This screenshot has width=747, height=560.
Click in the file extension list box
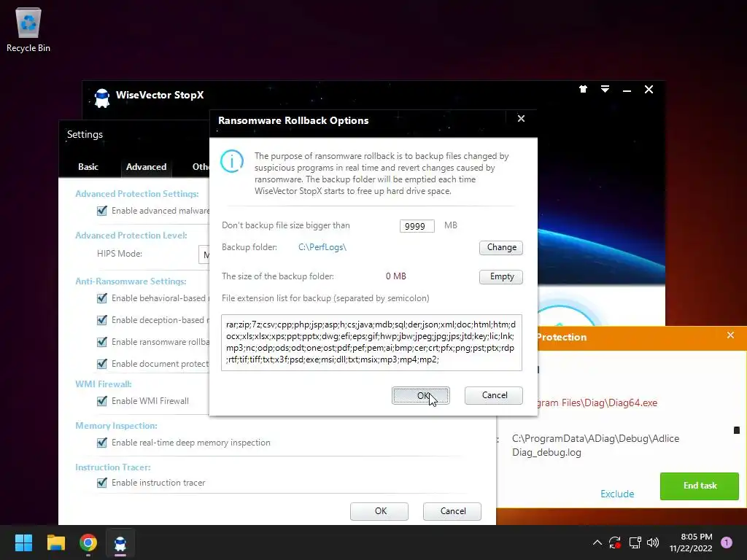[x=371, y=343]
